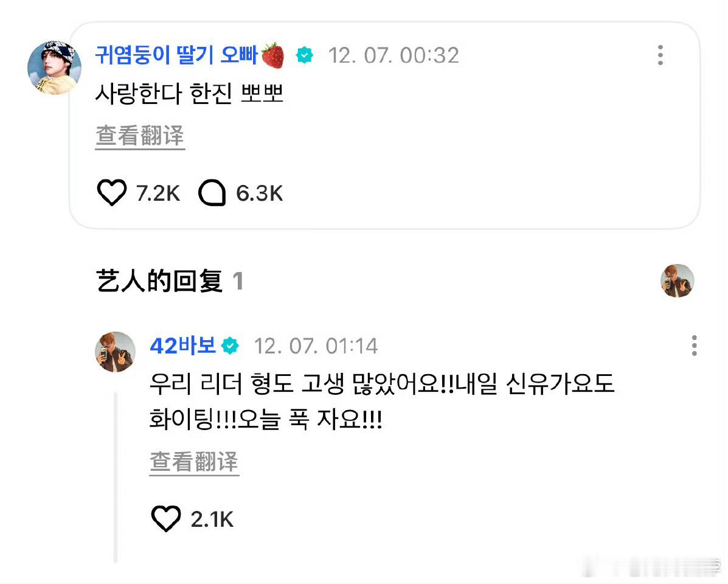Like the artist reply with 2.1K heart
Viewport: 728px width, 584px height.
(x=166, y=519)
